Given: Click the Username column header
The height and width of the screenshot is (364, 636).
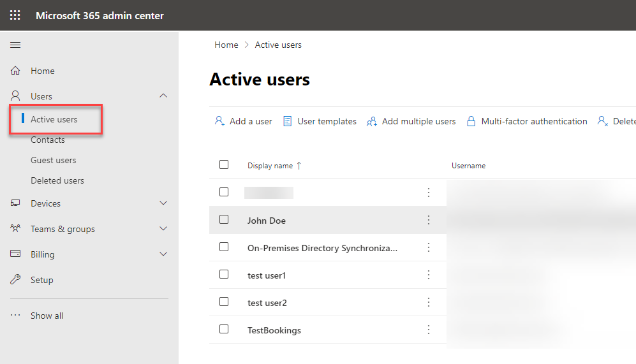Looking at the screenshot, I should pos(468,165).
